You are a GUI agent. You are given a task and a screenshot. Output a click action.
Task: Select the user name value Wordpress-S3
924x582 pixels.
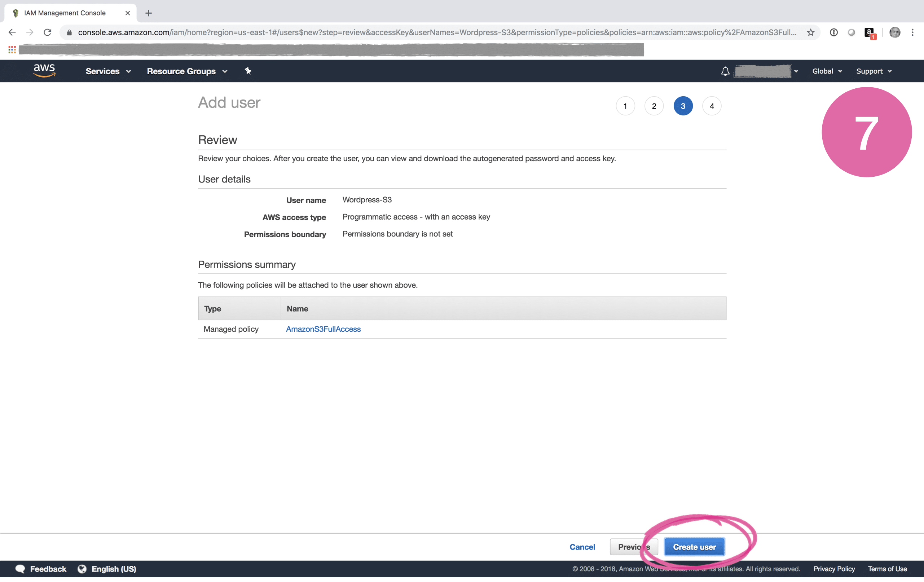(x=367, y=199)
